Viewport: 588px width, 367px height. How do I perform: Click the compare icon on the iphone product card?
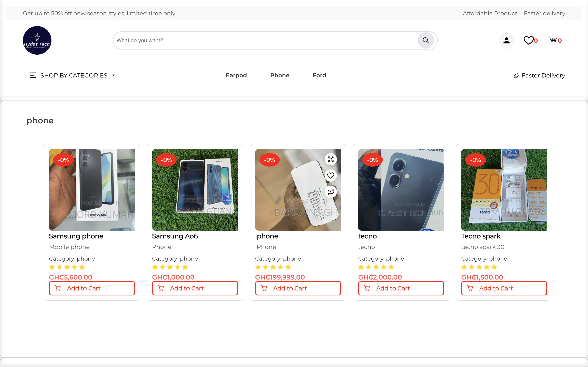[x=331, y=192]
